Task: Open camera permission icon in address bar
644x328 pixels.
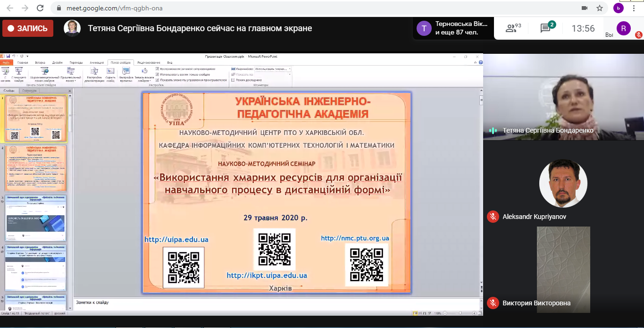Action: tap(585, 8)
